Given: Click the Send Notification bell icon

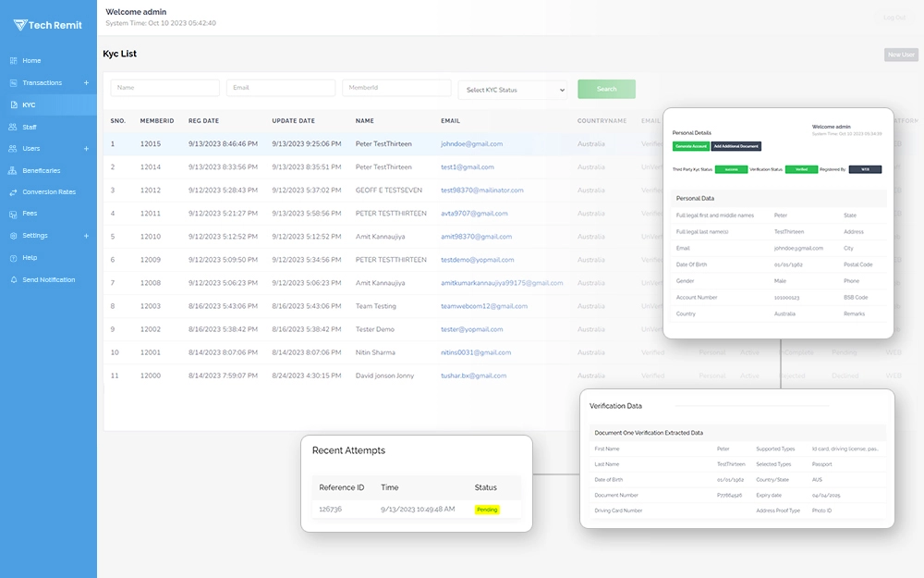Looking at the screenshot, I should [13, 280].
